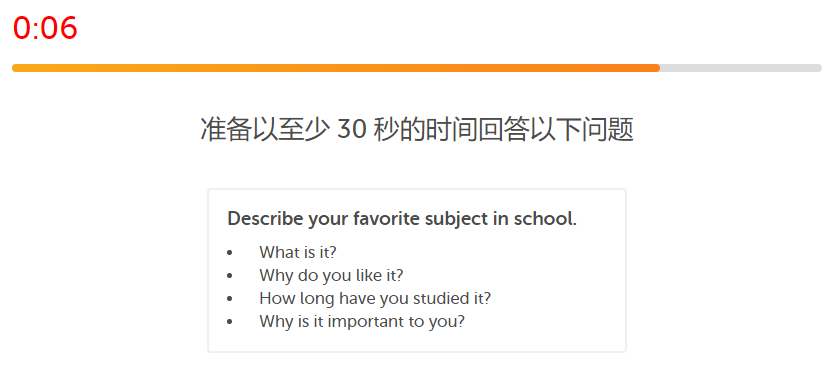Select the "Why do you like it?" line

[x=331, y=275]
